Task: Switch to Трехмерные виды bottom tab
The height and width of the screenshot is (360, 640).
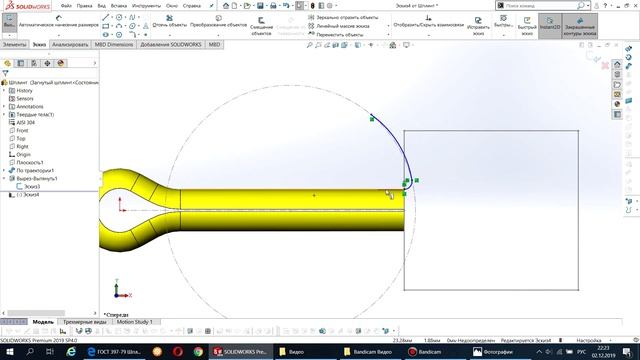Action: coord(84,322)
